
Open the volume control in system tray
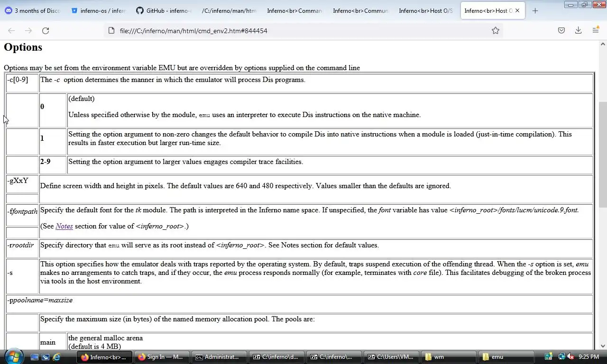point(571,356)
